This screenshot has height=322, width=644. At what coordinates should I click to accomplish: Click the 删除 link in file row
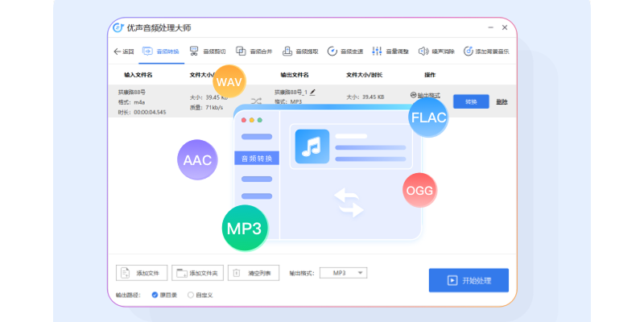502,101
